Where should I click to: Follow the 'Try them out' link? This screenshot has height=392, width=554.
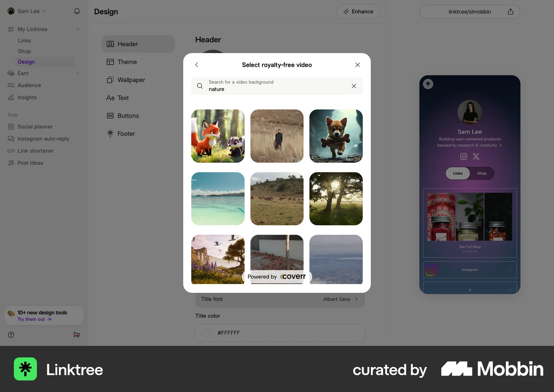pos(34,319)
